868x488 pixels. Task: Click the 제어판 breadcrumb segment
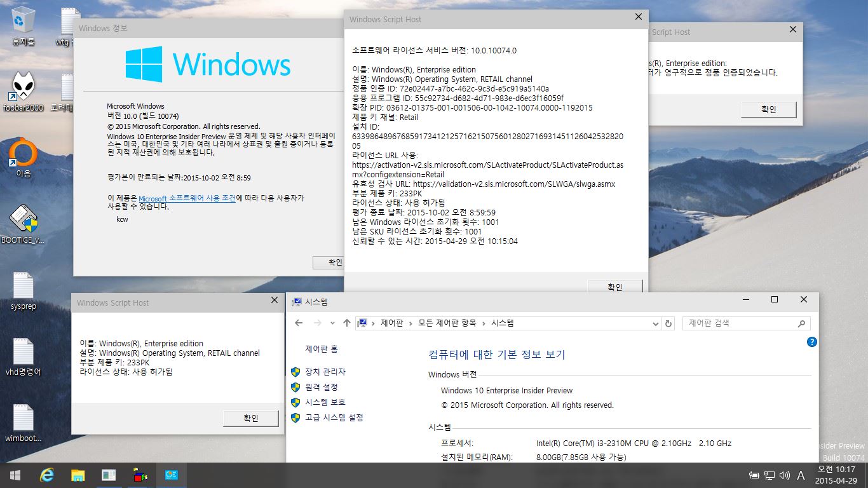tap(392, 323)
